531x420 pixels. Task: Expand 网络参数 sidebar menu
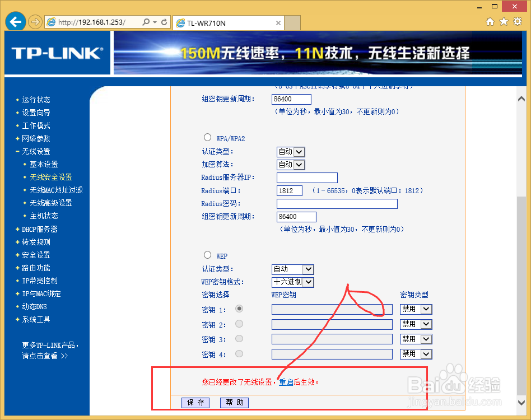36,138
